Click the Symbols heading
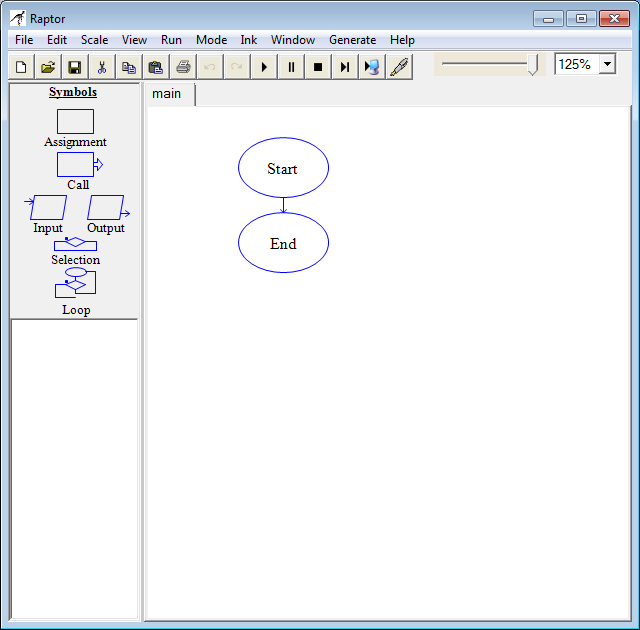 tap(73, 92)
